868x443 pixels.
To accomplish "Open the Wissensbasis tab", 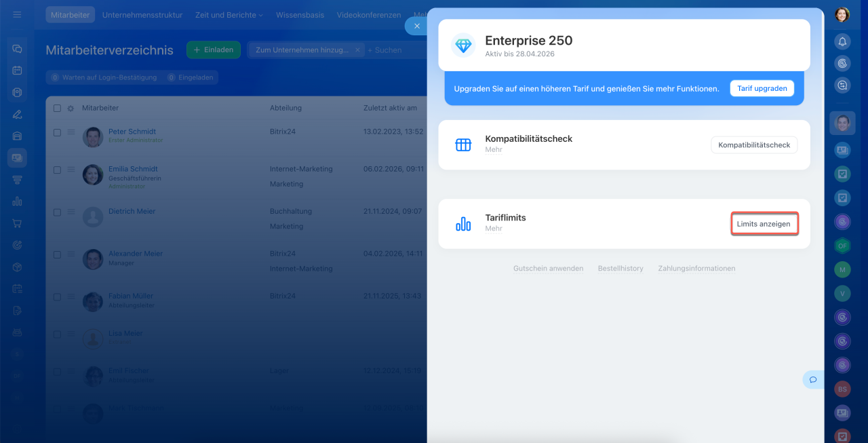I will coord(300,15).
